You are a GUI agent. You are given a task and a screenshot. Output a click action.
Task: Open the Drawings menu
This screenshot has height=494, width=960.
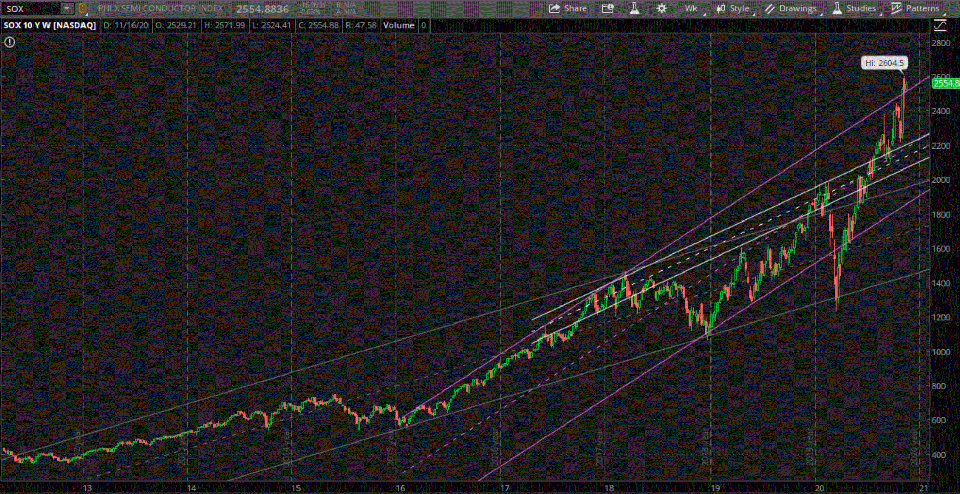tap(793, 9)
